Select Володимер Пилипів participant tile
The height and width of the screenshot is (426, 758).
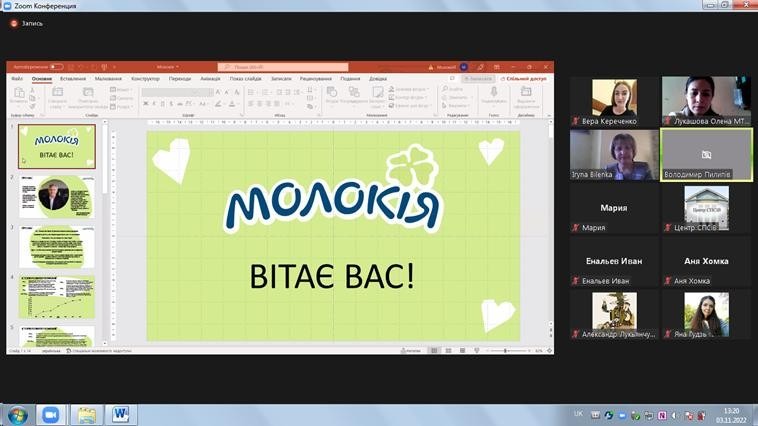(x=706, y=155)
